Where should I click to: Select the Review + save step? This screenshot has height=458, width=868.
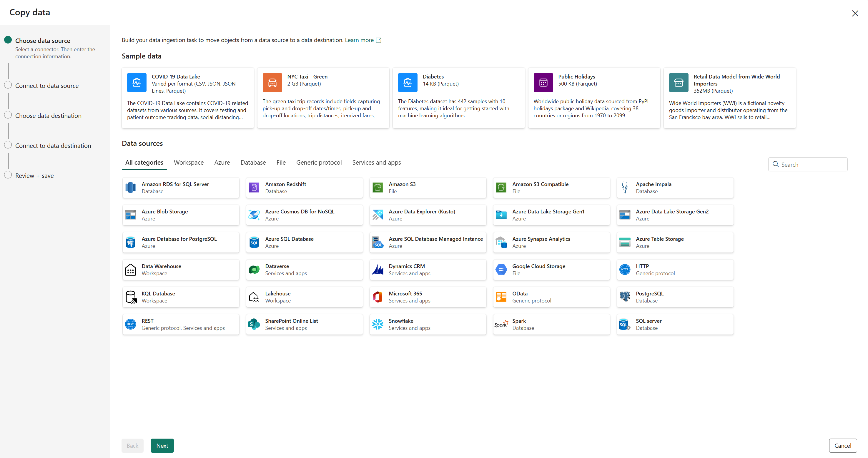point(34,175)
